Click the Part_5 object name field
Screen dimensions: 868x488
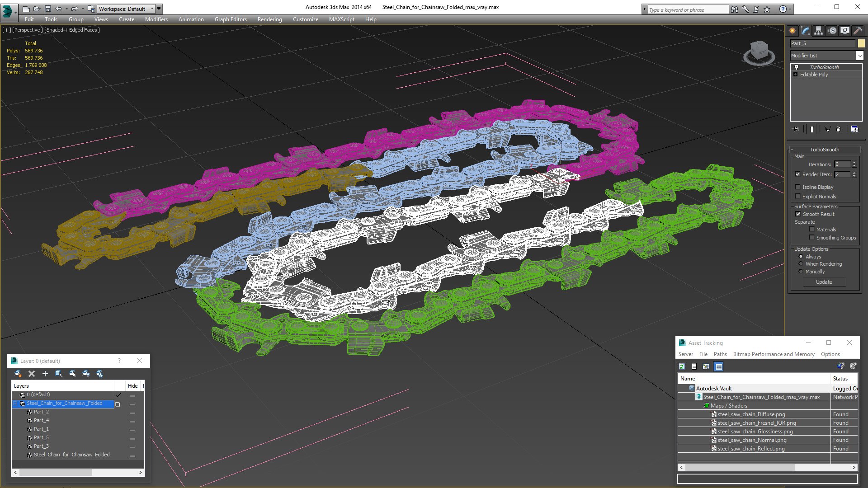point(823,43)
